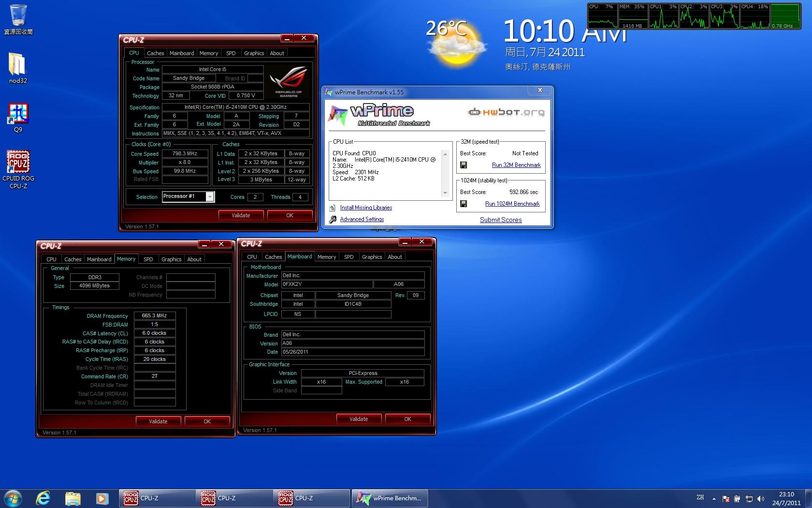Click CPU List scrollbar up arrow
812x508 pixels.
click(x=445, y=154)
